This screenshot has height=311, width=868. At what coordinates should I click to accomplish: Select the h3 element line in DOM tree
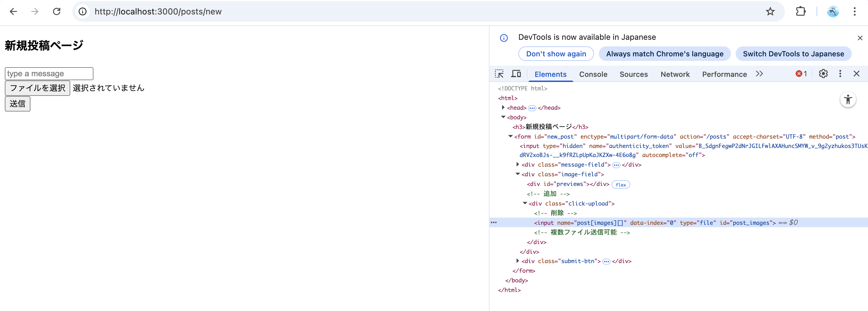550,127
